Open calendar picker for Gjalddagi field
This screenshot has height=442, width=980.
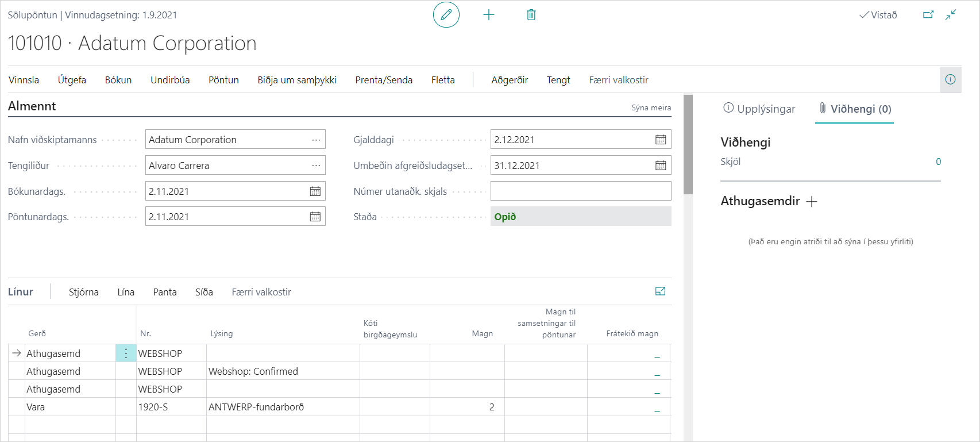(x=661, y=140)
